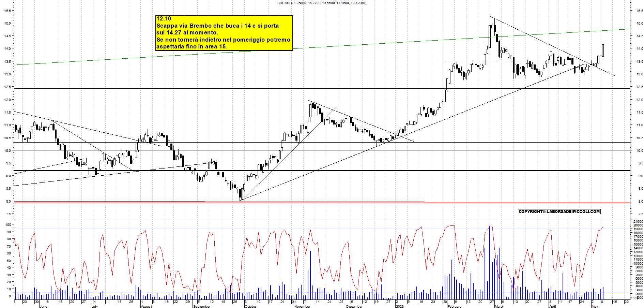Click the '12.10' heading in the yellow note
644x308 pixels.
pos(164,19)
